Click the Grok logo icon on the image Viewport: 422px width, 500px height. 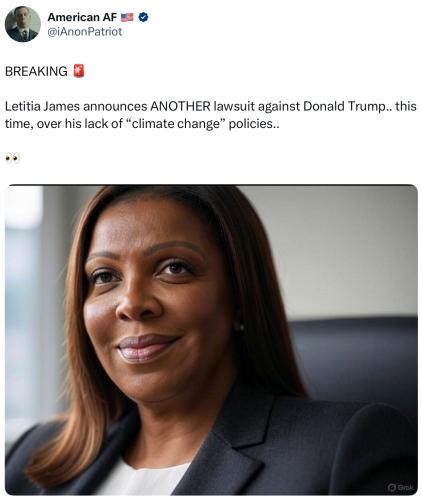click(392, 487)
